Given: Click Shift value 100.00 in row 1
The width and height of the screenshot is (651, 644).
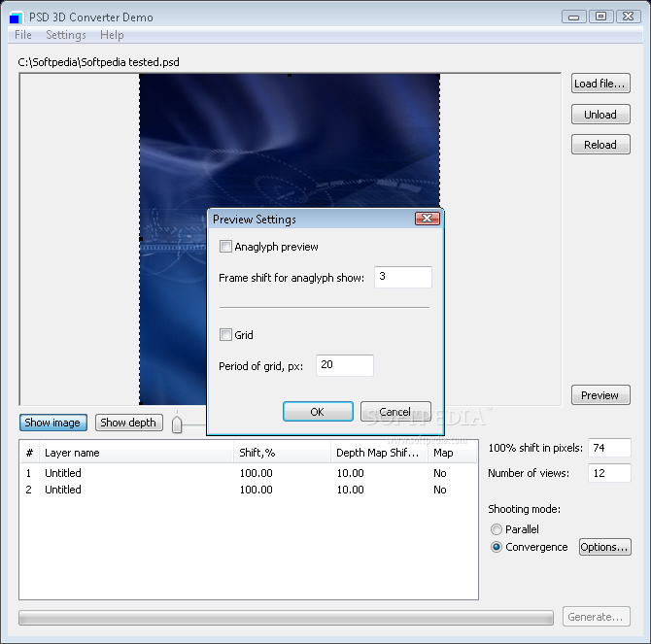Looking at the screenshot, I should pos(257,473).
